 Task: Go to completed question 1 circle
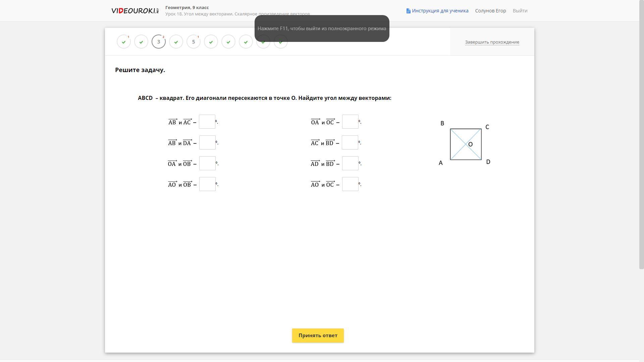(124, 42)
